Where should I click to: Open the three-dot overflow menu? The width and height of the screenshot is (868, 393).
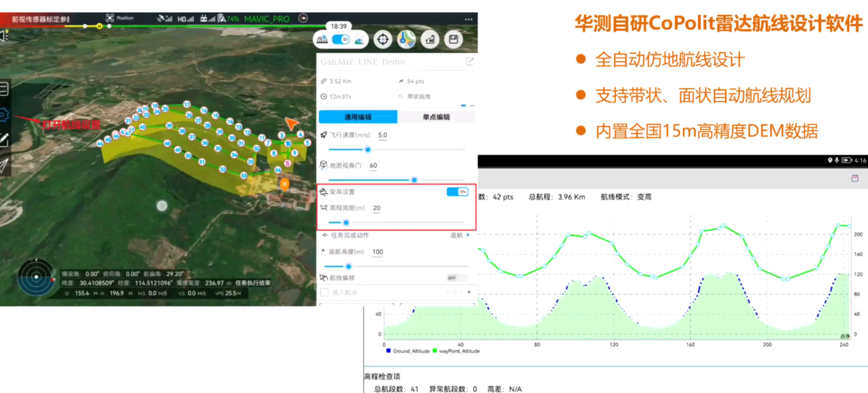point(468,19)
